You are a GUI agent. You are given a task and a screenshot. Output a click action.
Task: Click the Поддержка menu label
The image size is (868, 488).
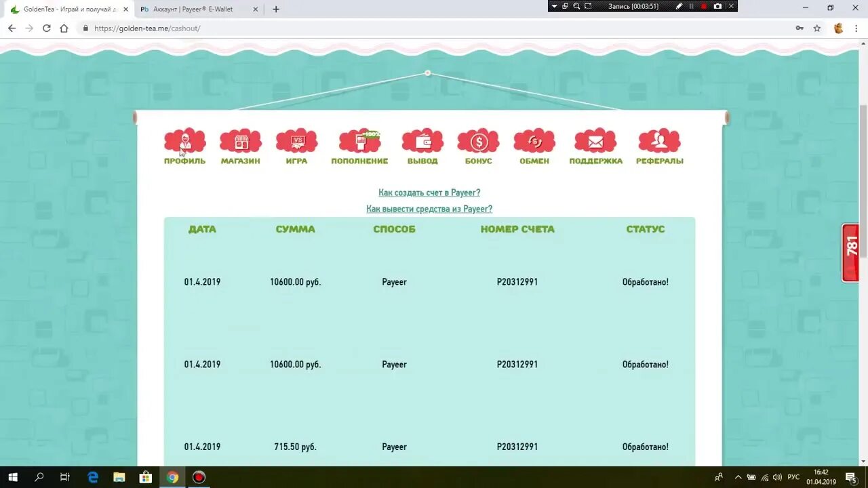pyautogui.click(x=595, y=161)
